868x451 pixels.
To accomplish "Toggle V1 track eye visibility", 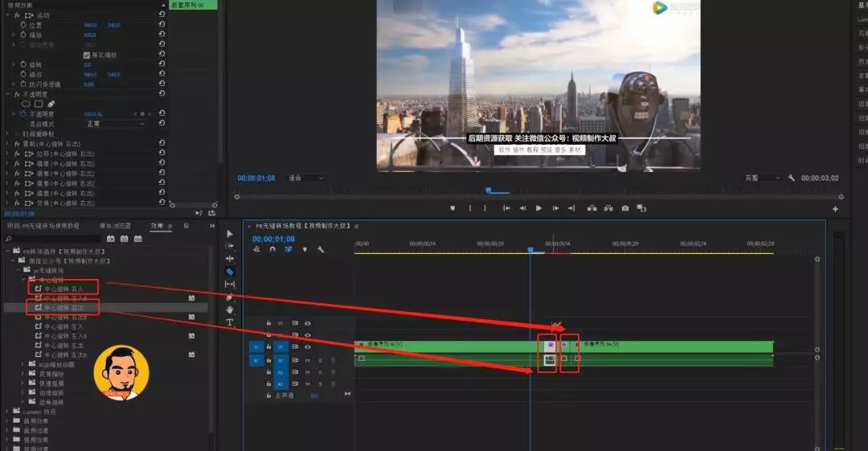I will tap(308, 346).
